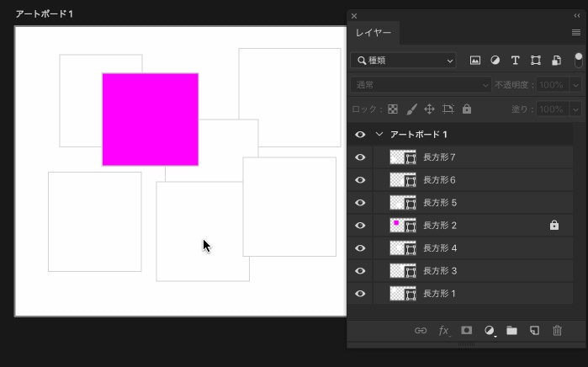Image resolution: width=588 pixels, height=367 pixels.
Task: Close the Layers panel with X
Action: pyautogui.click(x=354, y=16)
